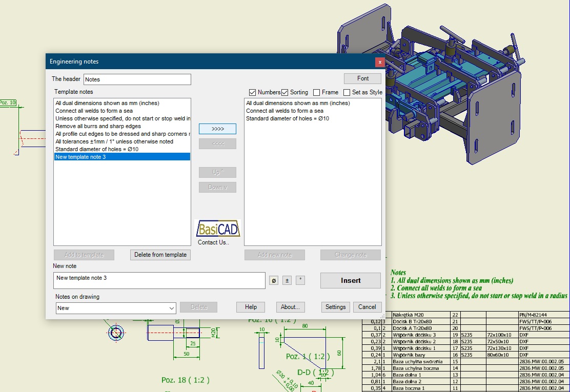
Task: Insert the plus-minus symbol
Action: pyautogui.click(x=288, y=280)
